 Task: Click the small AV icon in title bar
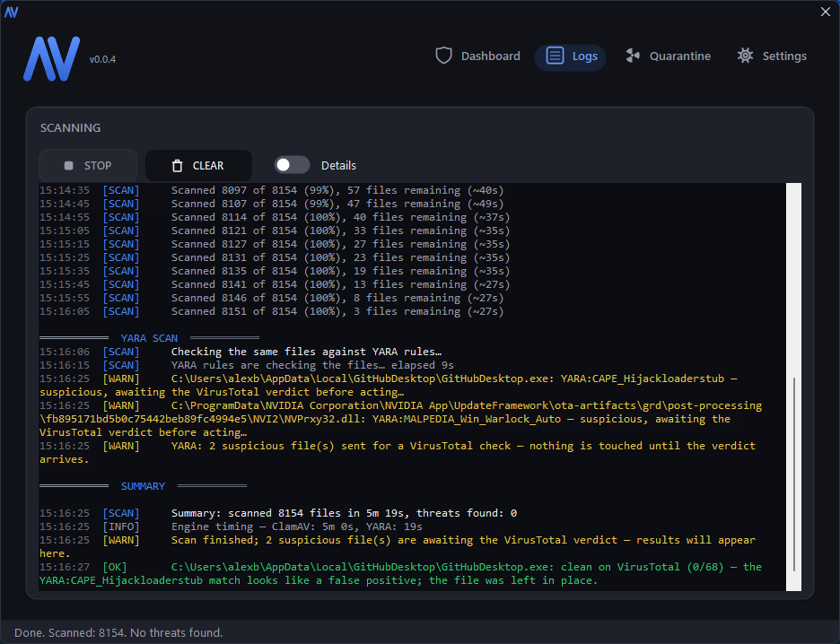[12, 12]
